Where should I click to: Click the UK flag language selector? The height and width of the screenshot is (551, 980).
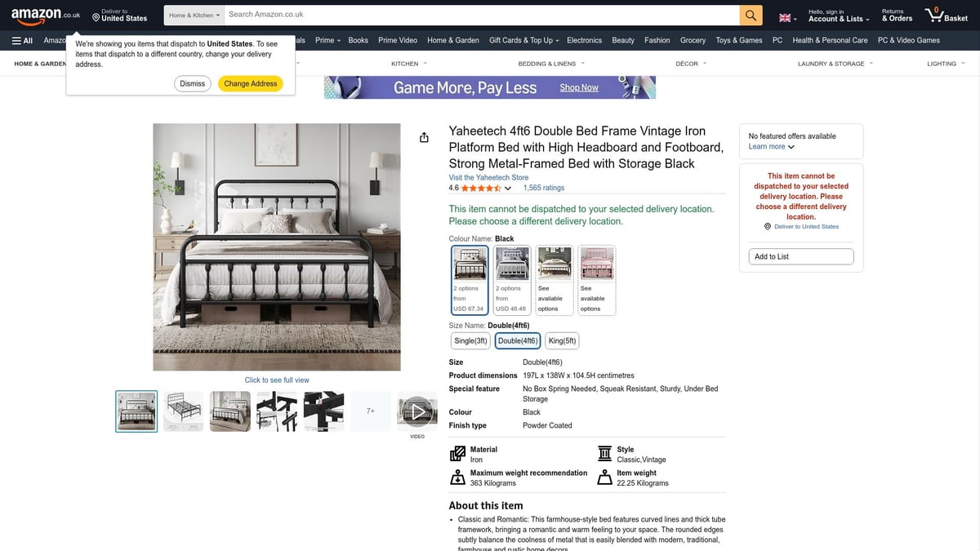point(787,18)
